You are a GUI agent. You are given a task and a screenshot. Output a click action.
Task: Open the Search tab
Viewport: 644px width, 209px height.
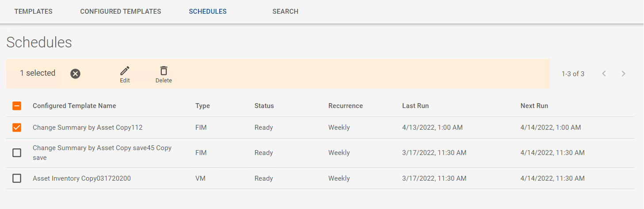(x=285, y=12)
